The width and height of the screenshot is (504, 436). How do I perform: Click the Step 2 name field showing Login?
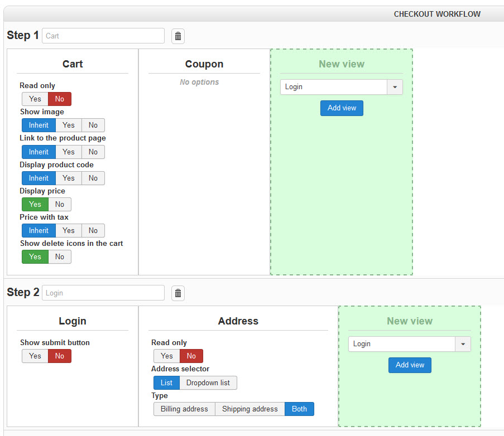[103, 293]
